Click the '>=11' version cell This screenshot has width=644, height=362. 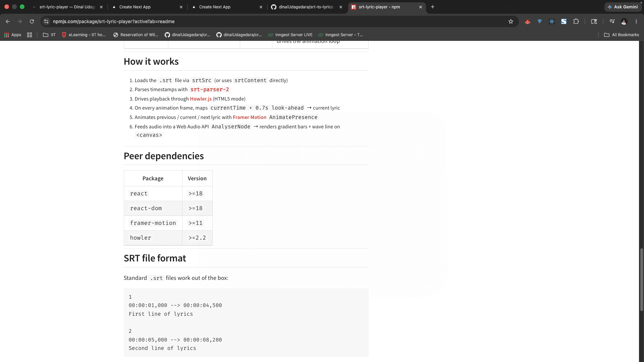tap(197, 223)
